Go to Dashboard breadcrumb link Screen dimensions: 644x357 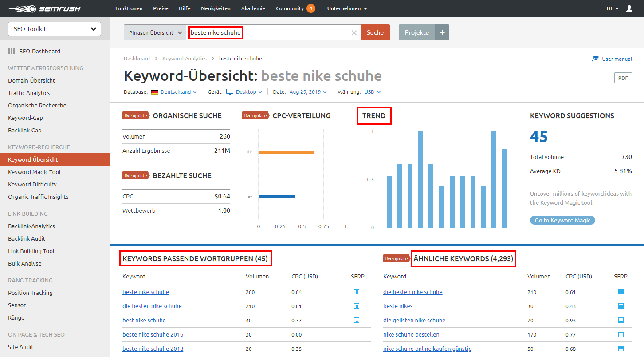pos(137,59)
